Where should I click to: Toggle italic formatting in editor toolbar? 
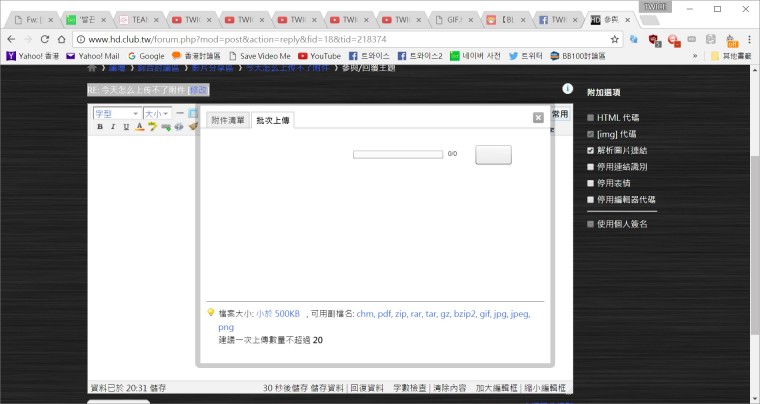(113, 127)
